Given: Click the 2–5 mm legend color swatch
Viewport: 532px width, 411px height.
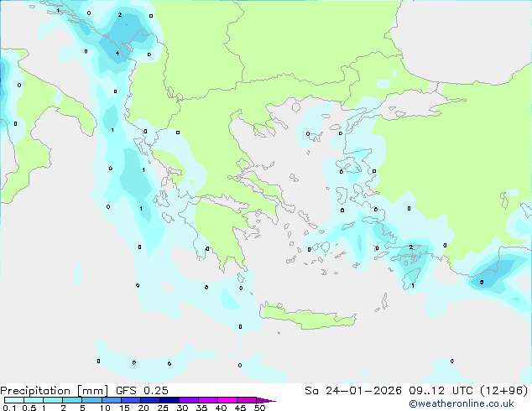Looking at the screenshot, I should 72,400.
